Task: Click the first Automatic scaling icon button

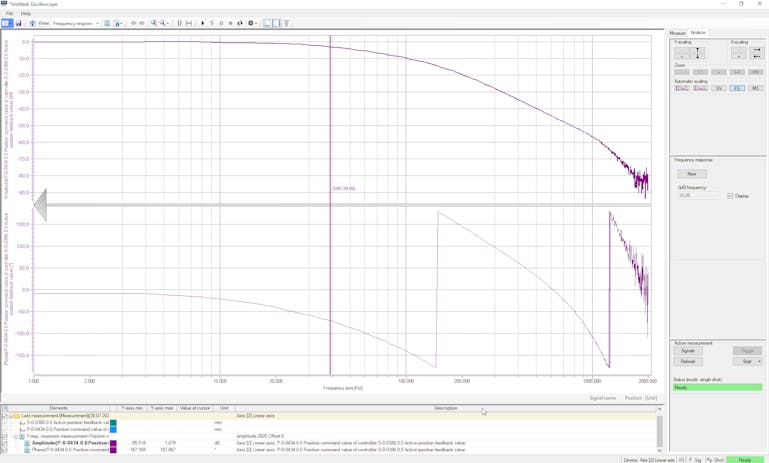Action: (x=682, y=88)
